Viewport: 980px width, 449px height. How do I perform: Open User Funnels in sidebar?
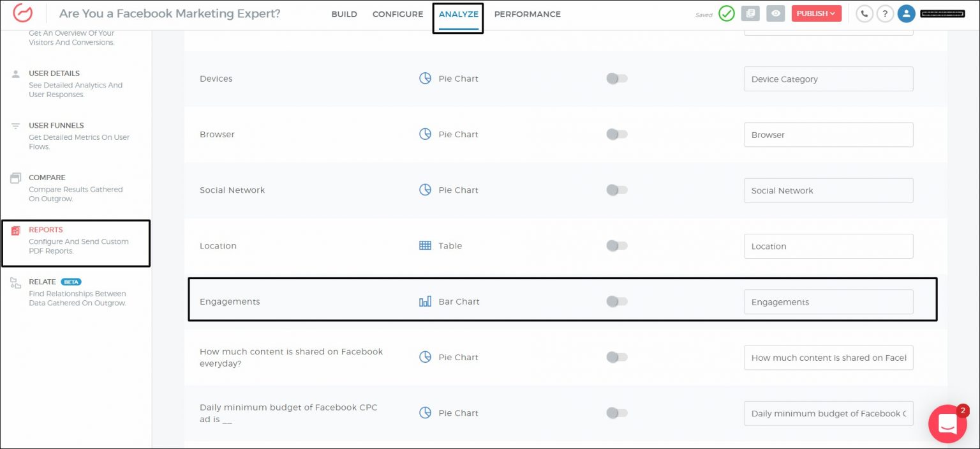[56, 126]
